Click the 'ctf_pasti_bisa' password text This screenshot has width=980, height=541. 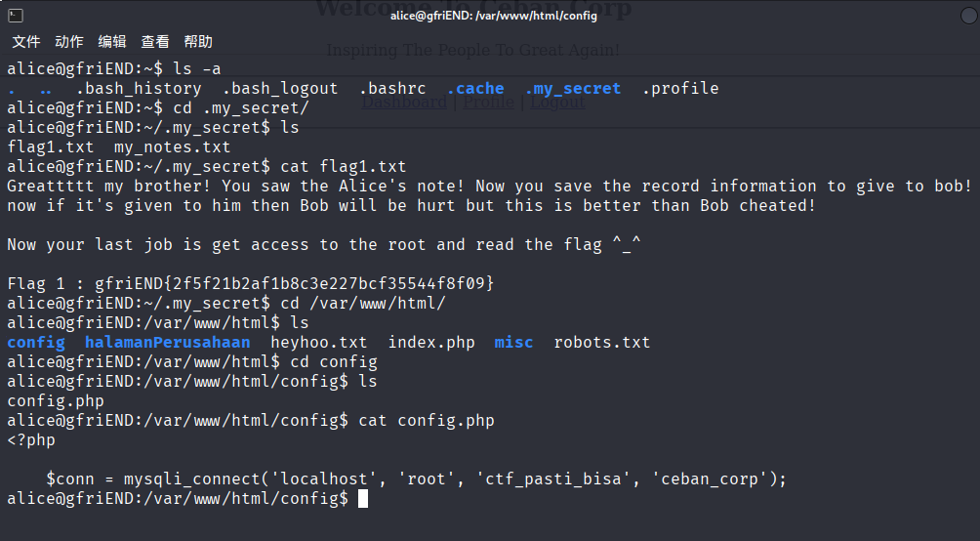pos(553,479)
